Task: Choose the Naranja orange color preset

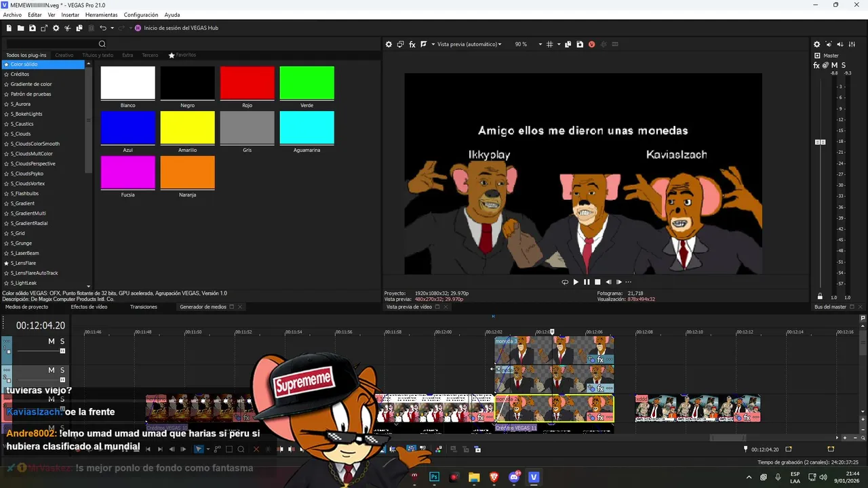Action: (187, 172)
